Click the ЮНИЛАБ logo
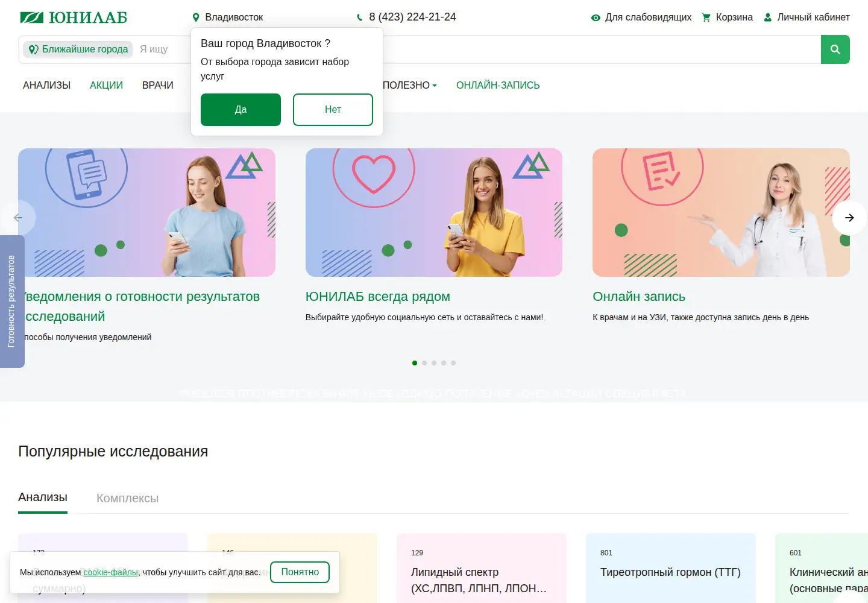Image resolution: width=868 pixels, height=603 pixels. pos(74,17)
